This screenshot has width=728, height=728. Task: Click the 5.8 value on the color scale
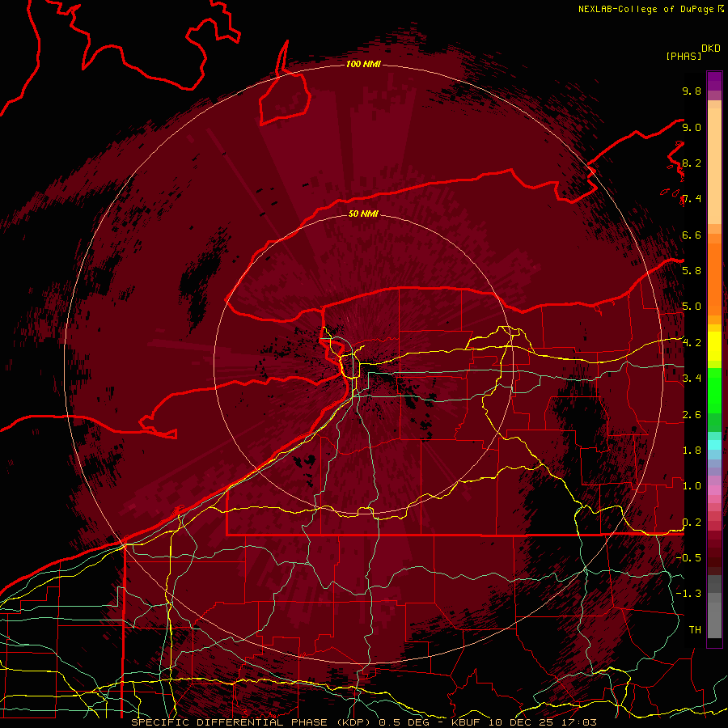(x=692, y=270)
